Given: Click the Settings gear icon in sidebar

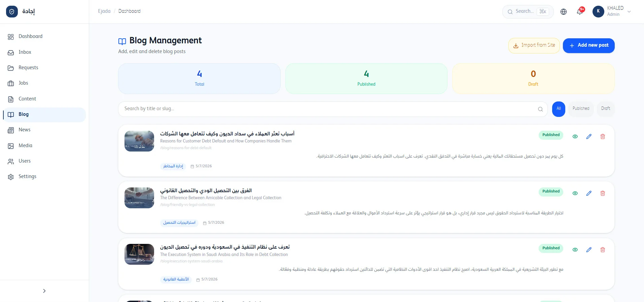Looking at the screenshot, I should pyautogui.click(x=11, y=177).
